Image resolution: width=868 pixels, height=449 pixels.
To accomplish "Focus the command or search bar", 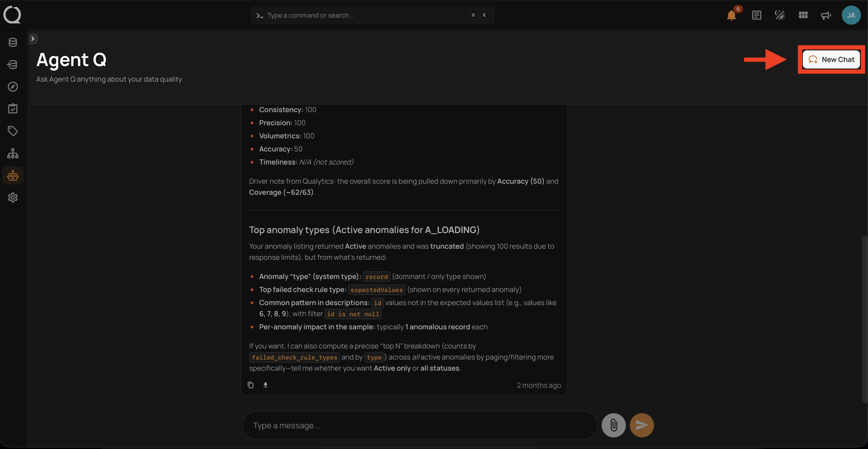I will coord(373,15).
